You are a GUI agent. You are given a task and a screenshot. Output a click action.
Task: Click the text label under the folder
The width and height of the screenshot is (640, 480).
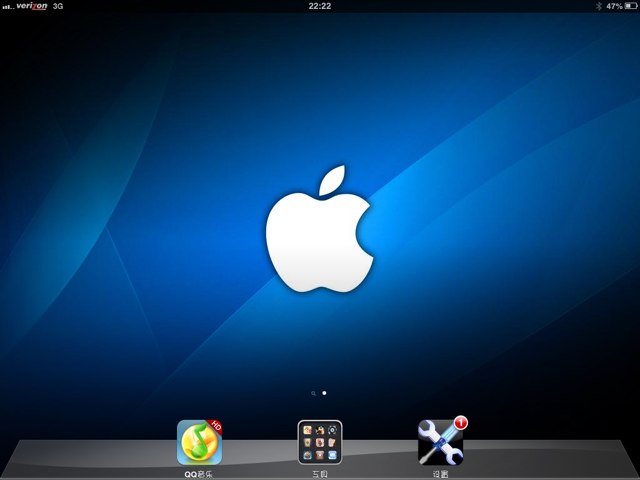click(x=320, y=473)
